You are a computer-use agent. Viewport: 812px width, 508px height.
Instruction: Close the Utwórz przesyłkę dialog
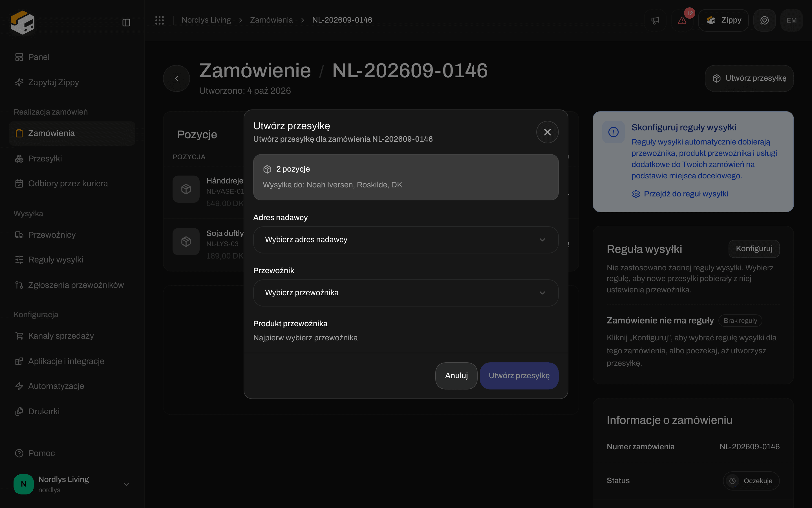tap(547, 132)
